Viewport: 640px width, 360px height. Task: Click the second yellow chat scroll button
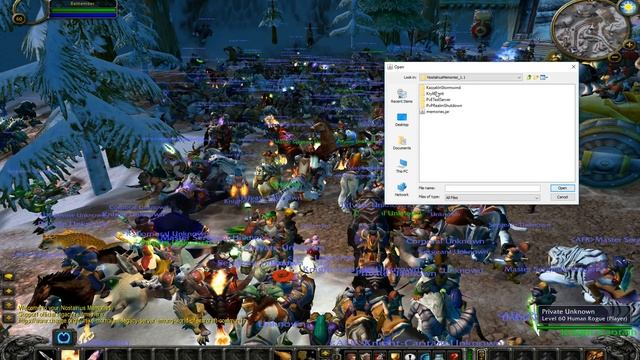pyautogui.click(x=9, y=291)
